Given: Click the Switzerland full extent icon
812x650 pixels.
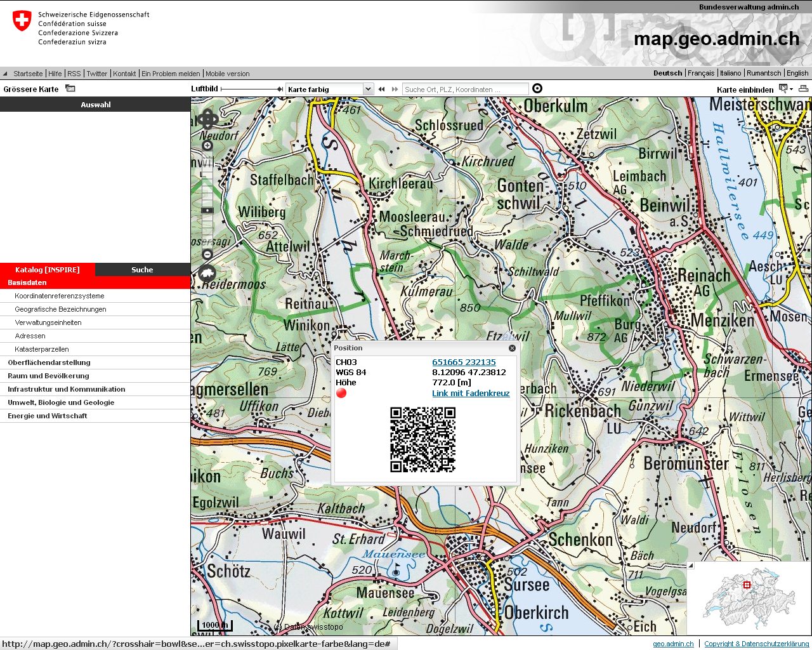Looking at the screenshot, I should 207,274.
